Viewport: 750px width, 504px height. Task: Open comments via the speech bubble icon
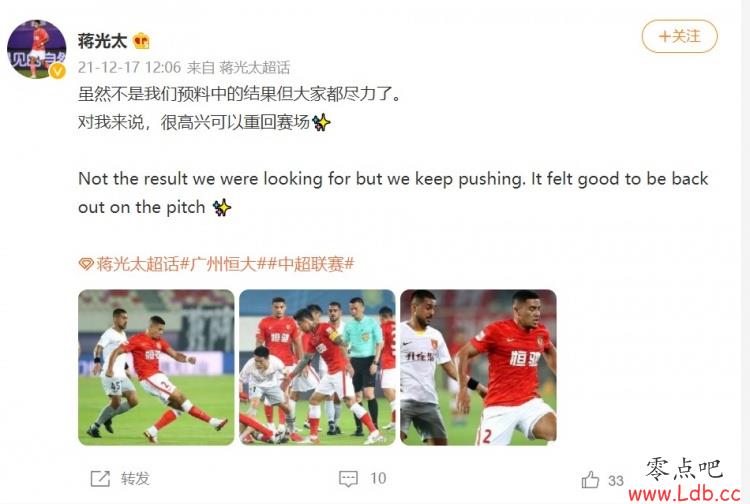coord(348,479)
